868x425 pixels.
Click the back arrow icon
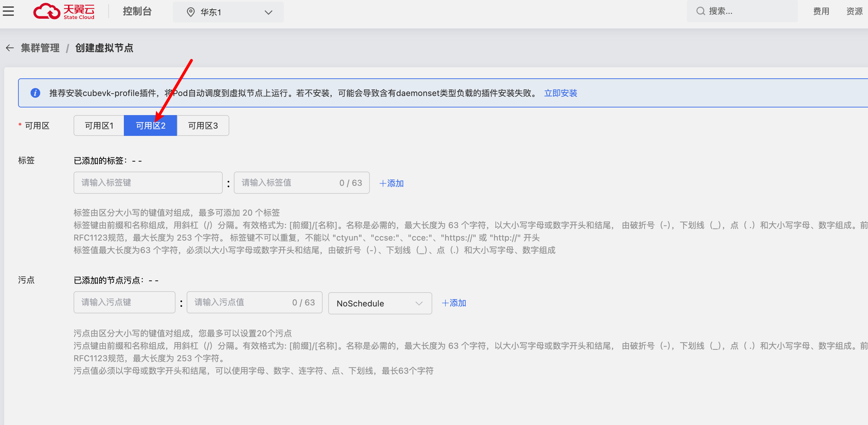(10, 48)
